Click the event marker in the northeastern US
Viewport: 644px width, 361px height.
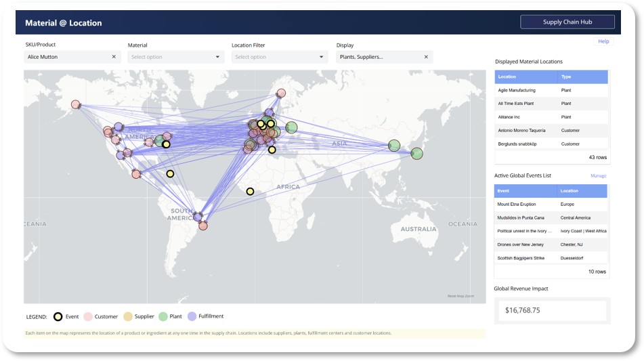coord(166,144)
